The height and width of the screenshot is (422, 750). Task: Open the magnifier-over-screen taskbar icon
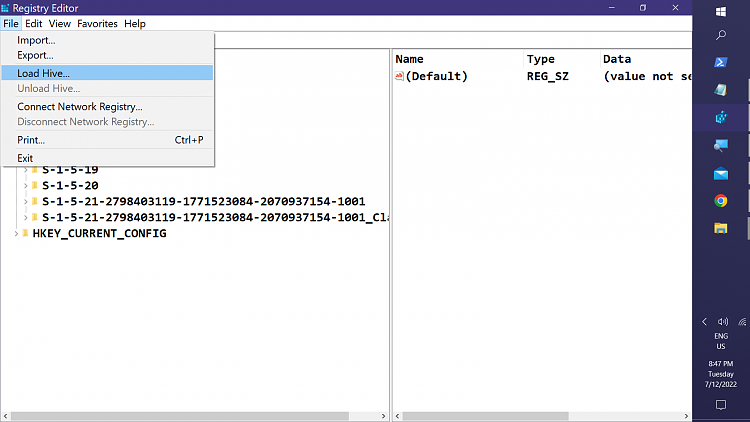click(721, 145)
